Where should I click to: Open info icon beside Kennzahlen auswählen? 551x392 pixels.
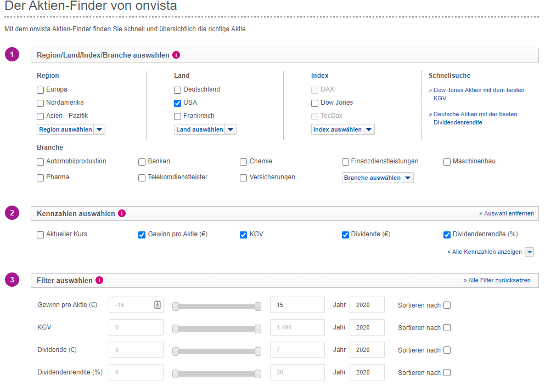tap(122, 213)
